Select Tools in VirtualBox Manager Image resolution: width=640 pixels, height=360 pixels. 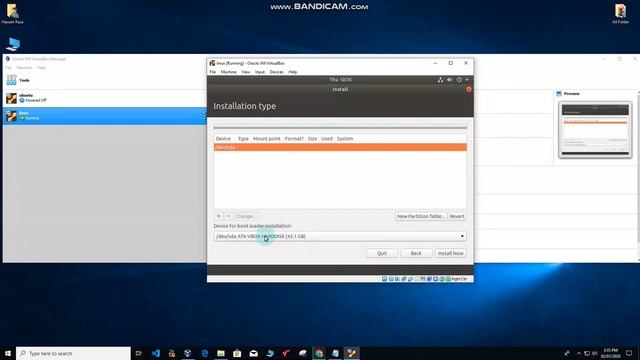(105, 80)
